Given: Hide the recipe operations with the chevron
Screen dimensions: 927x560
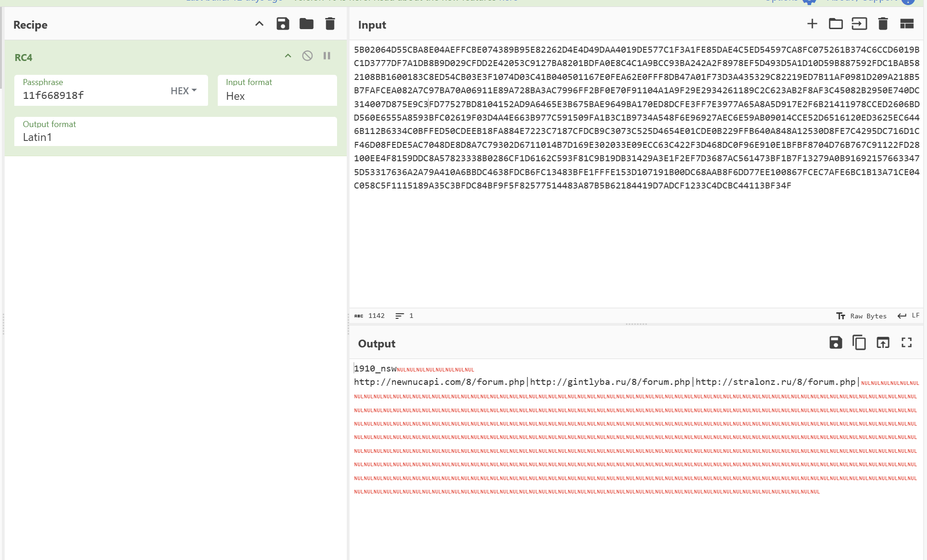Looking at the screenshot, I should (259, 24).
